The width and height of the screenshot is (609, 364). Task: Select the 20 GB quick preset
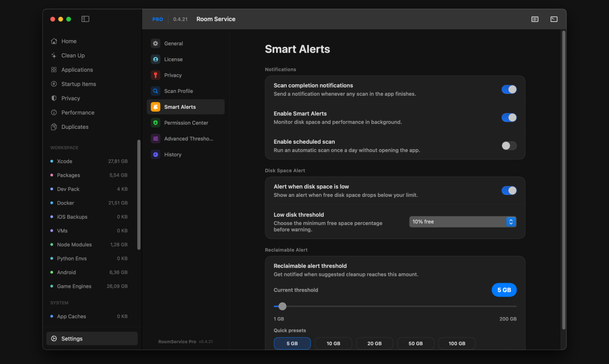click(x=375, y=343)
